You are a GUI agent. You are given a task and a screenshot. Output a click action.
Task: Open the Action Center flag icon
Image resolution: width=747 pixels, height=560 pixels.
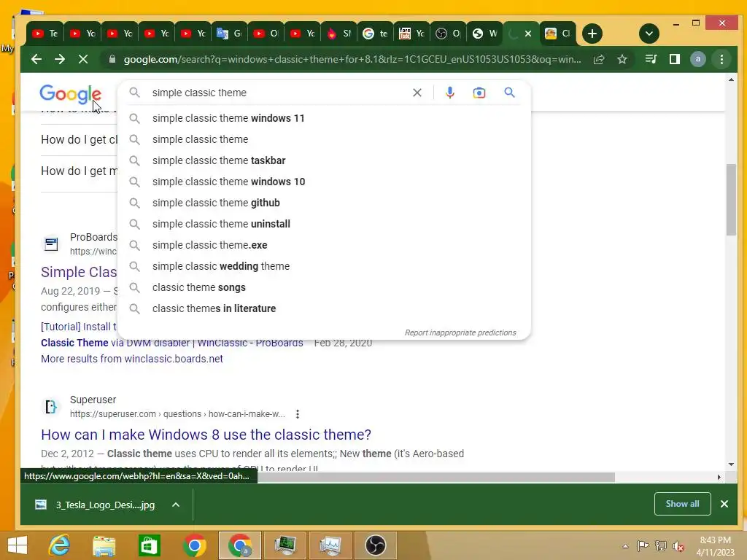coord(643,545)
